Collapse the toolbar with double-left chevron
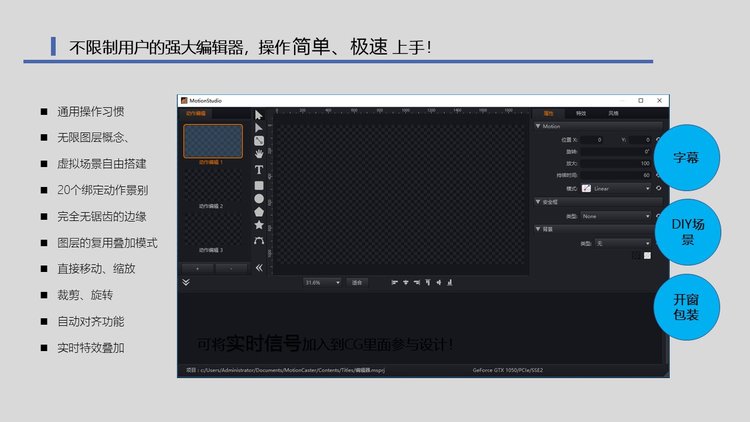750x422 pixels. [259, 268]
